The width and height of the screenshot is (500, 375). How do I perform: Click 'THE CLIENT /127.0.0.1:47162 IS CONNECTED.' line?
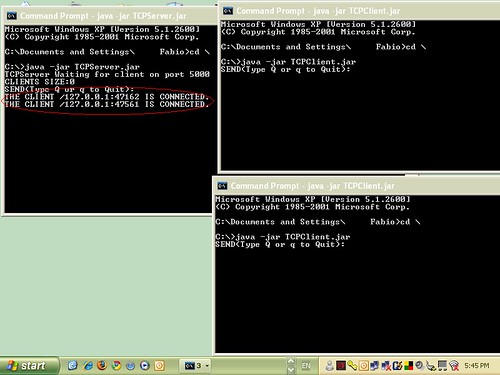pos(107,97)
